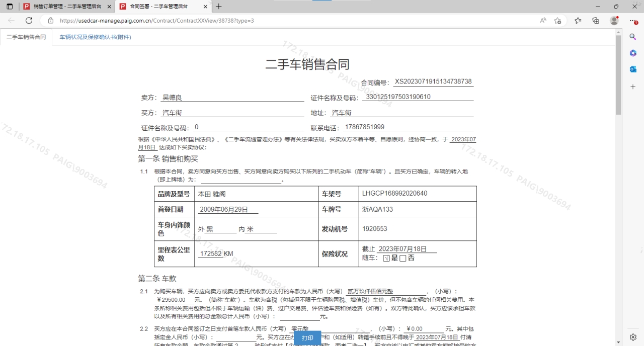Open the Copilot sidebar icon

pos(633,53)
